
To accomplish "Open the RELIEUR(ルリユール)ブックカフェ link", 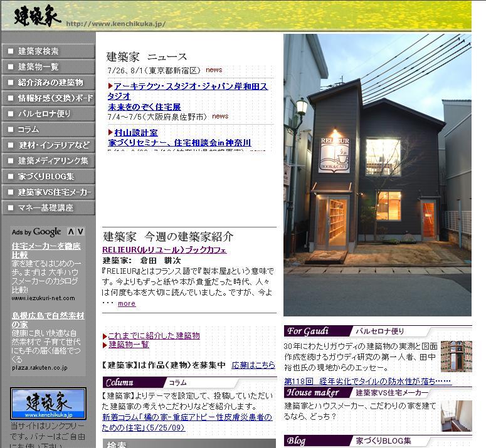I will tap(164, 250).
